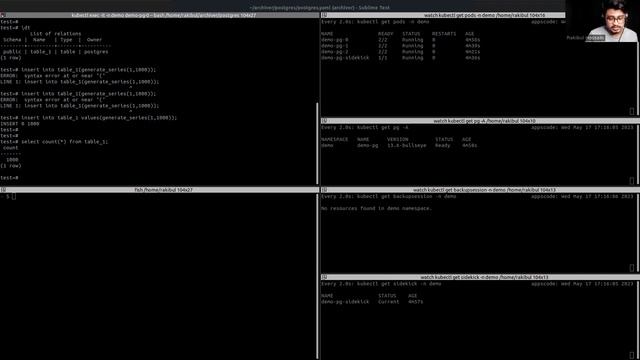Click the NAMESPACE column header in the pg pane

pyautogui.click(x=334, y=139)
